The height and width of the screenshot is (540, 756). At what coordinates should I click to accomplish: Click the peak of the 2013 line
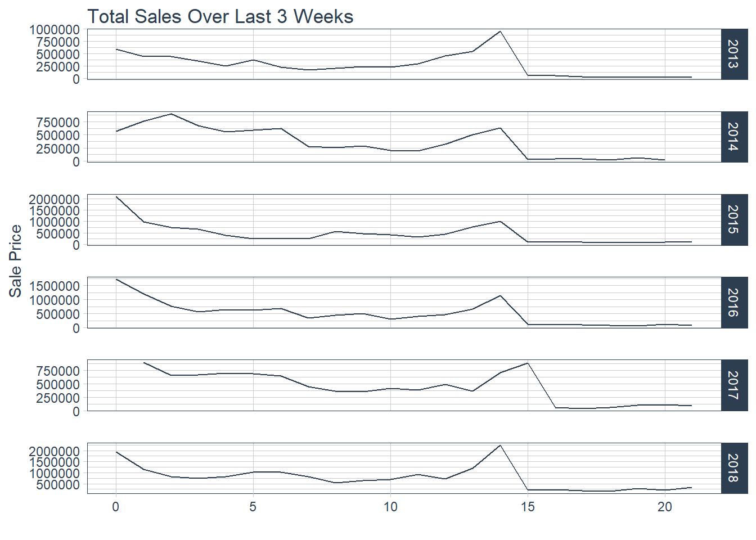pos(500,31)
